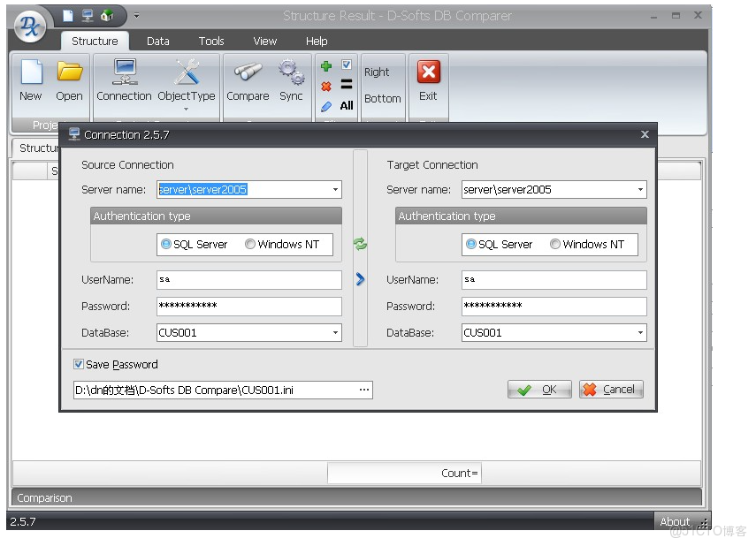Open the source Server name dropdown
The image size is (756, 546).
click(x=336, y=189)
